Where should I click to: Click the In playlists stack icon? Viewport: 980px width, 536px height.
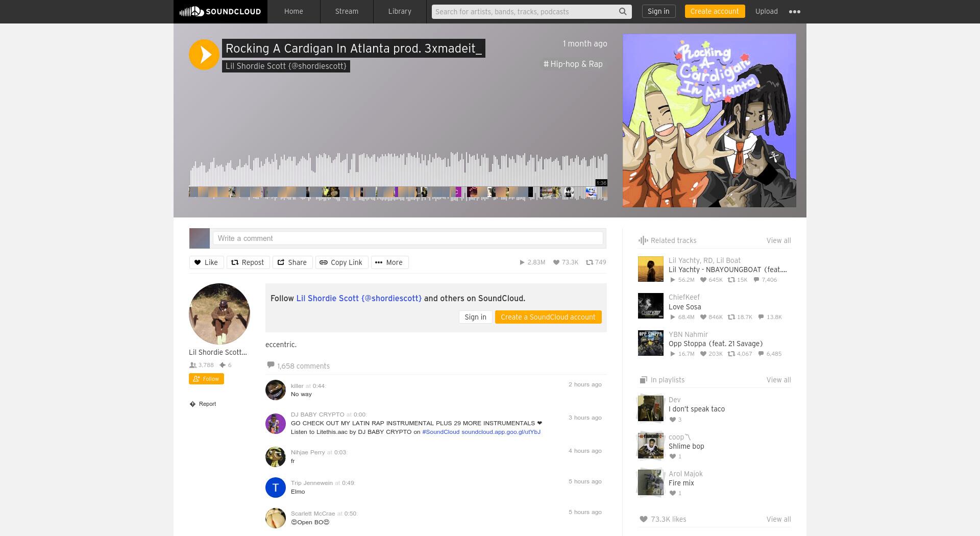point(643,380)
